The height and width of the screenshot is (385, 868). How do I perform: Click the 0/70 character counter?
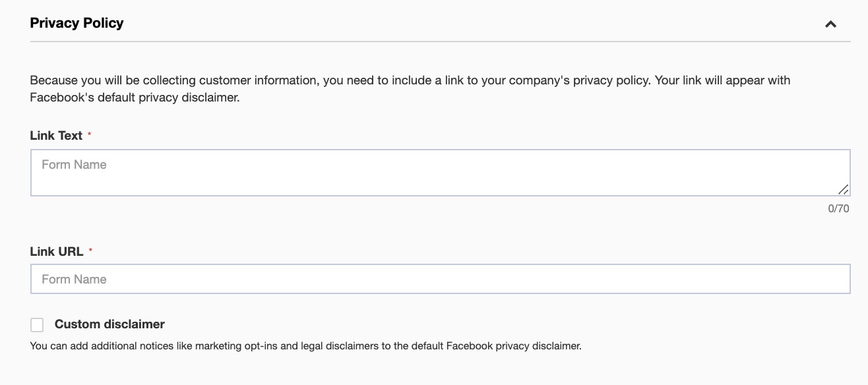click(838, 209)
